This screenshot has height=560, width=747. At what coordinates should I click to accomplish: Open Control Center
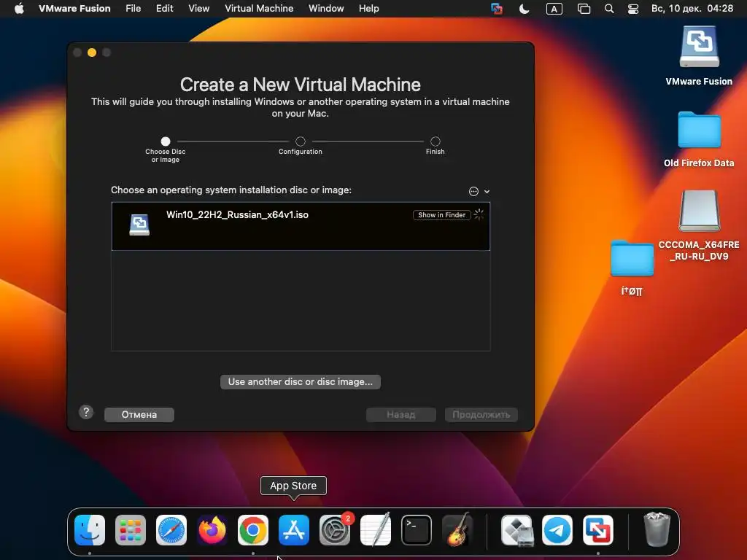pos(633,9)
